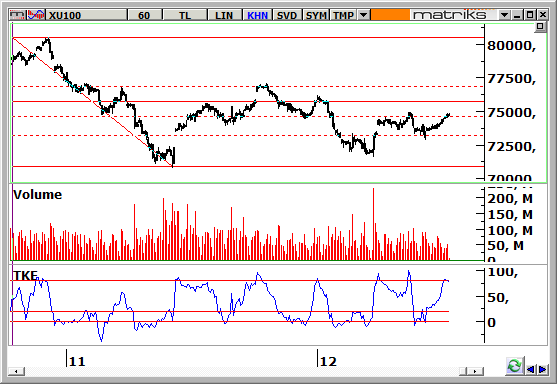Open the dropdown arrow next to TMP
The image size is (557, 384).
point(363,15)
